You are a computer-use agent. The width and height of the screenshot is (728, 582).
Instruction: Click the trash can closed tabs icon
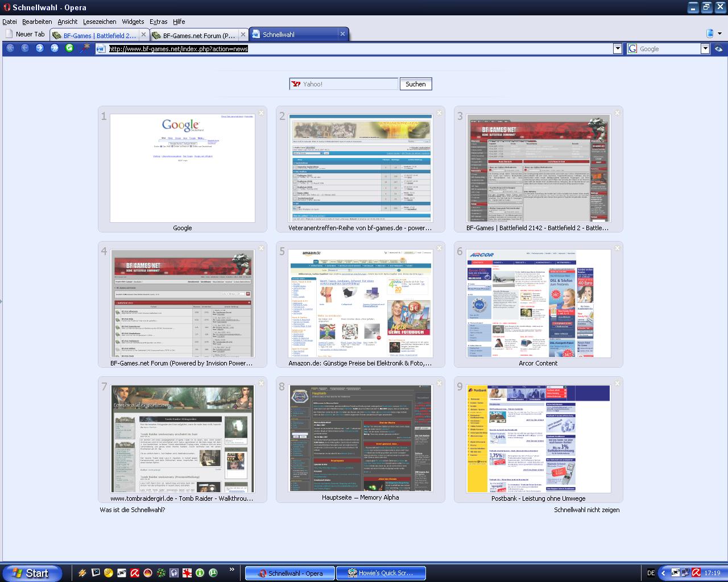pos(710,34)
